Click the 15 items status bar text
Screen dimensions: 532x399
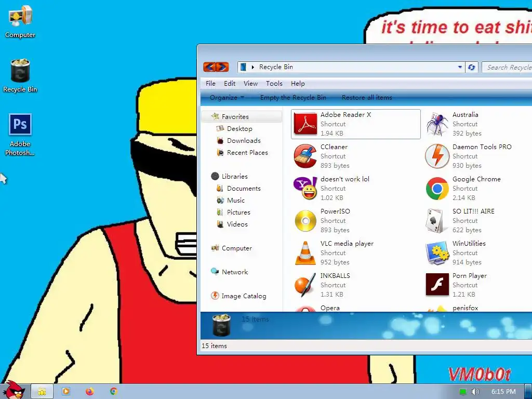(214, 345)
